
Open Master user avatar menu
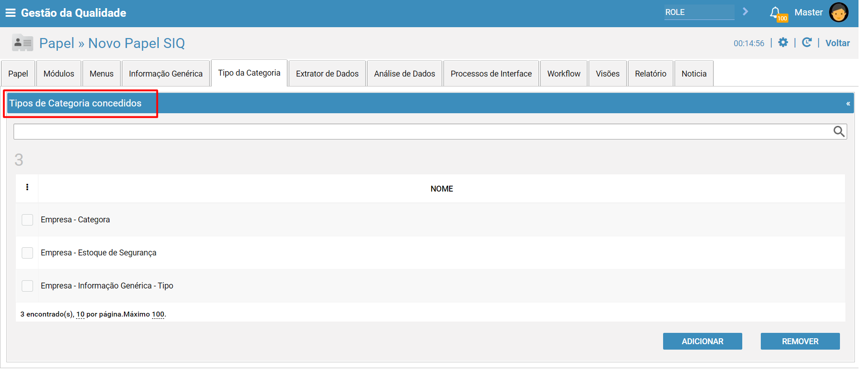coord(839,13)
